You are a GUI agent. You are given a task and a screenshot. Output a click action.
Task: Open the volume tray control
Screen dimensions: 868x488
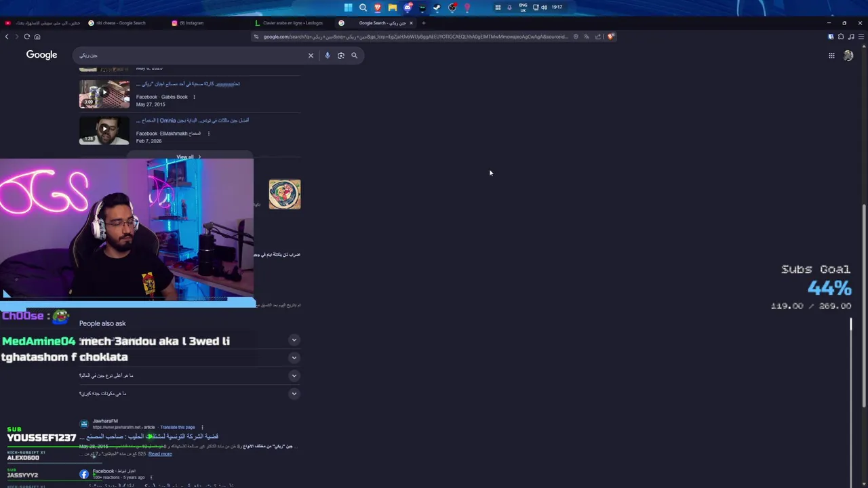pyautogui.click(x=544, y=7)
